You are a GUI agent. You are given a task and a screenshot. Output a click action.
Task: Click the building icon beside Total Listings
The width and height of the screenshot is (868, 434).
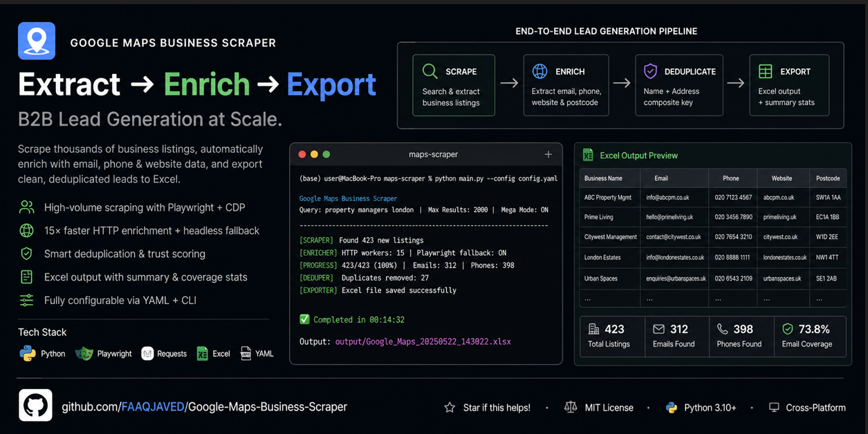593,329
